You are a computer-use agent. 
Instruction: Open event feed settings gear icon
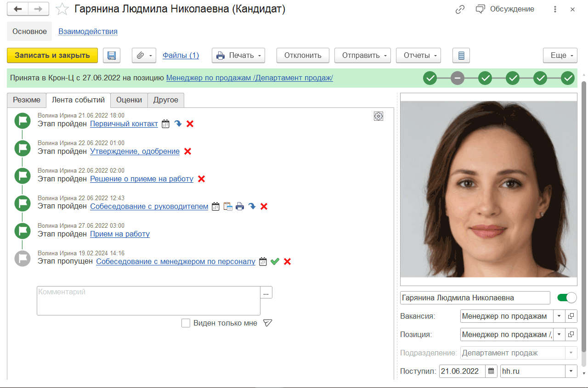click(x=379, y=116)
